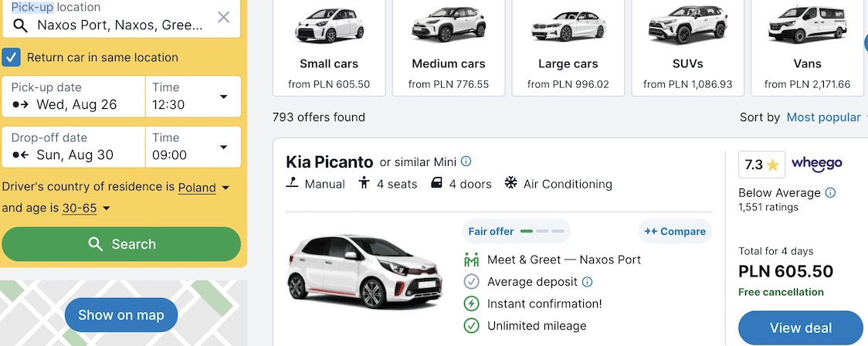Image resolution: width=868 pixels, height=346 pixels.
Task: Click the Compare button
Action: click(676, 232)
